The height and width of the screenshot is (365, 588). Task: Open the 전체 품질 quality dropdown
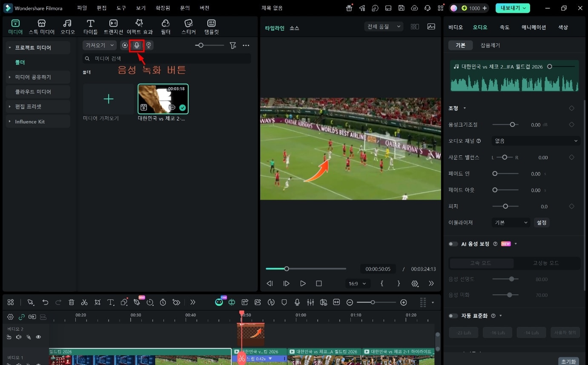[x=384, y=26]
